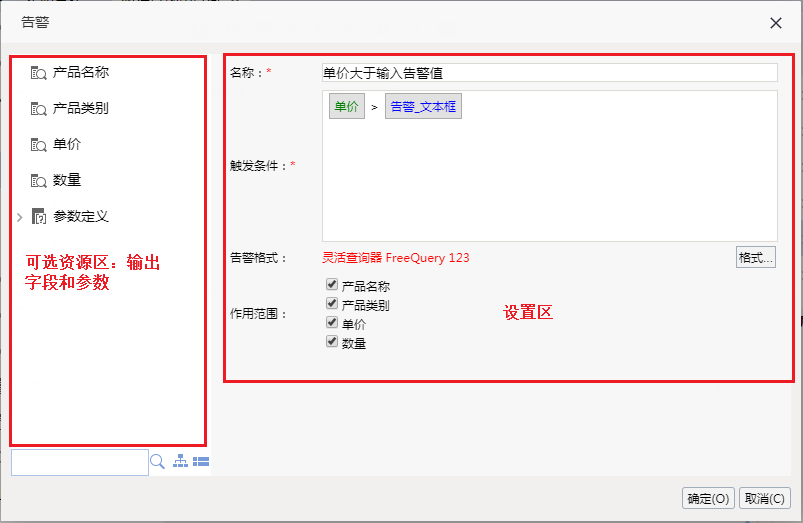803x523 pixels.
Task: Select 产品类别 in resource tree
Action: [81, 108]
